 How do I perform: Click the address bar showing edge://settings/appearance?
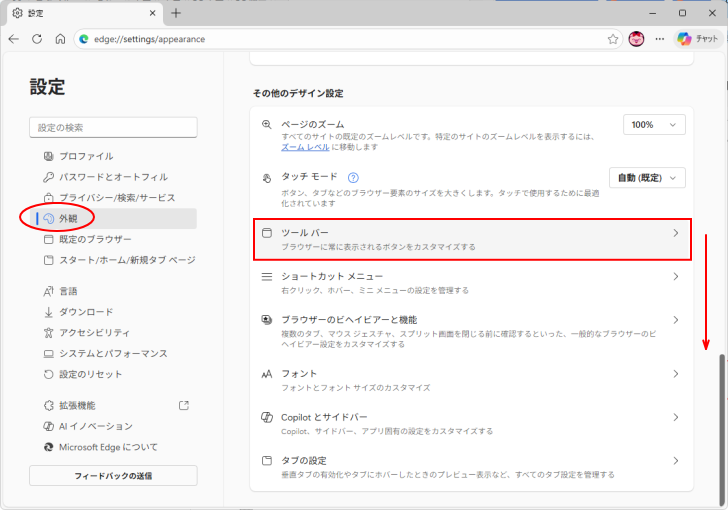point(348,39)
